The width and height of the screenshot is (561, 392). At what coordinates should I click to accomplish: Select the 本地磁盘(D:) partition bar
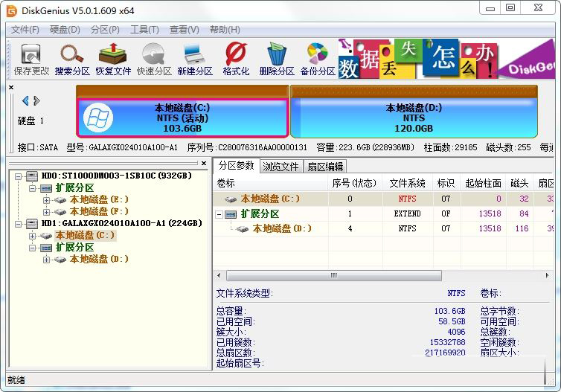[x=414, y=118]
